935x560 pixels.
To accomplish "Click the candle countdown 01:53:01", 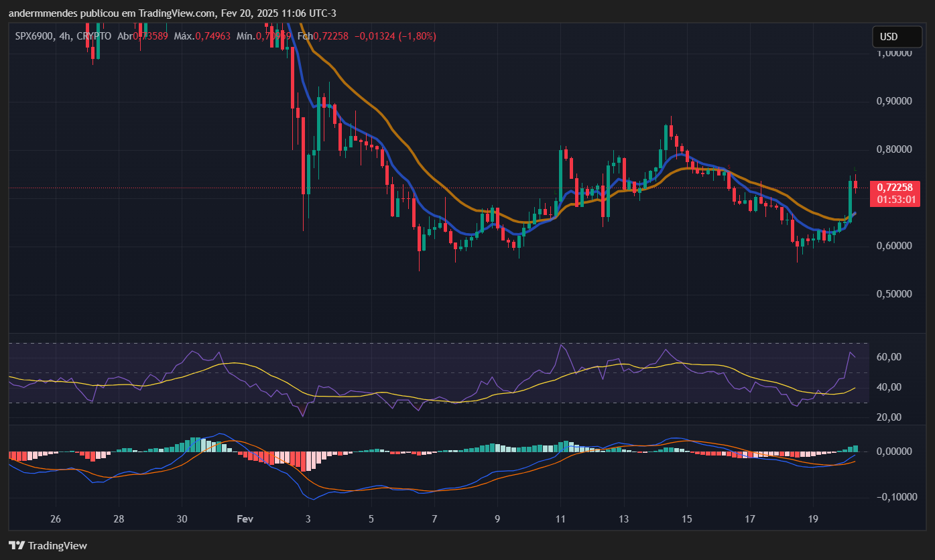I will coord(895,200).
